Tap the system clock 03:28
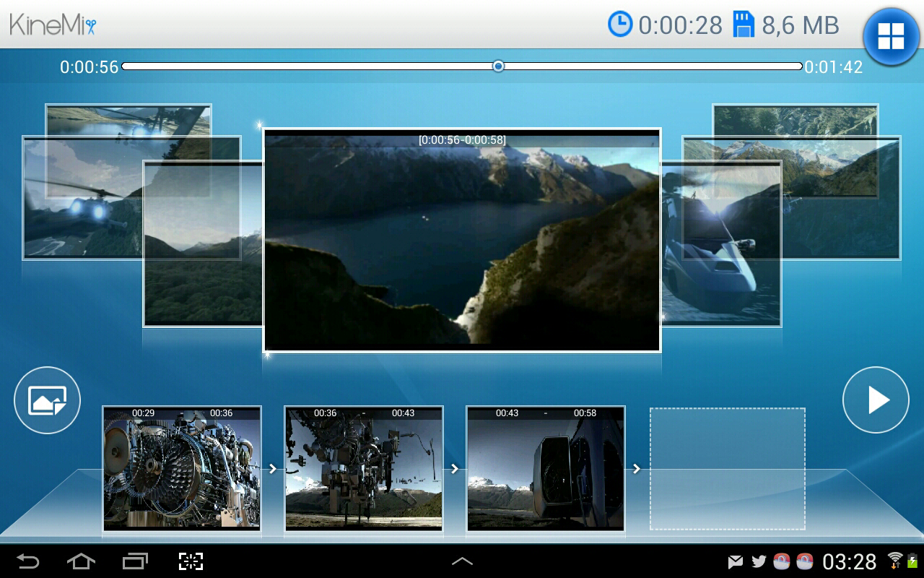This screenshot has width=924, height=578. pos(850,561)
